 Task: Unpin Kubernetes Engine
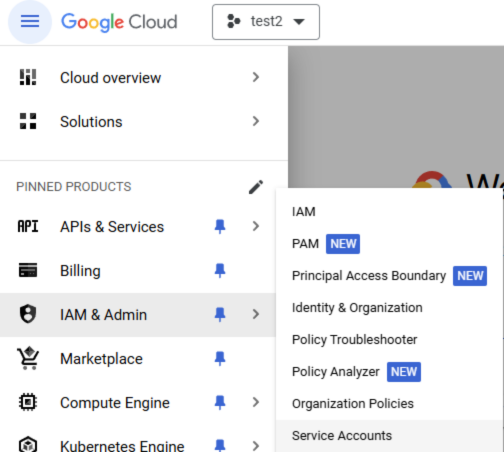click(220, 445)
